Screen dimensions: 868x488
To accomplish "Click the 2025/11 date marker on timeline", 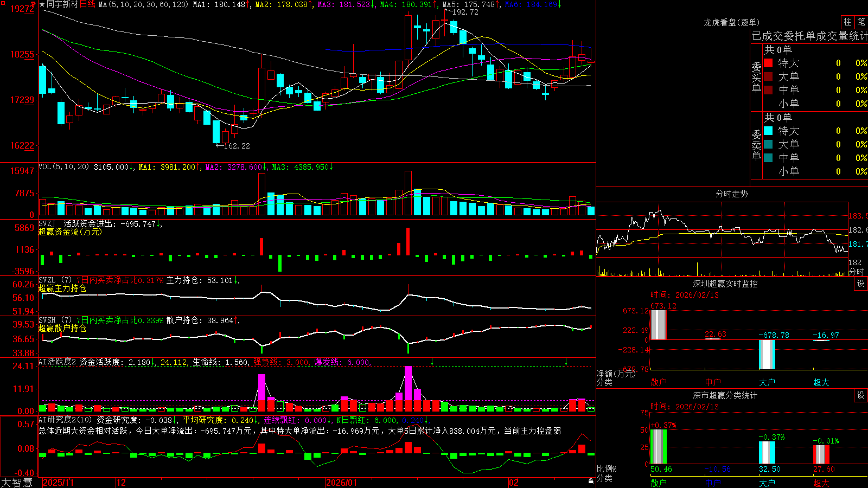I will pyautogui.click(x=58, y=483).
